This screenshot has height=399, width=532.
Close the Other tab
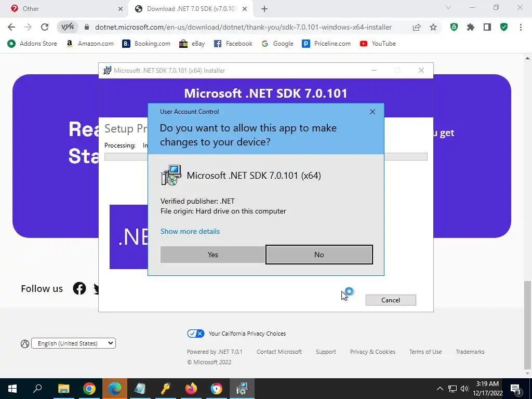121,9
